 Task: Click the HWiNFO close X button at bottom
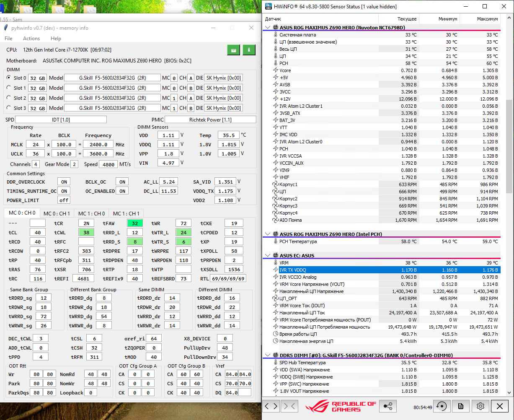pyautogui.click(x=500, y=406)
